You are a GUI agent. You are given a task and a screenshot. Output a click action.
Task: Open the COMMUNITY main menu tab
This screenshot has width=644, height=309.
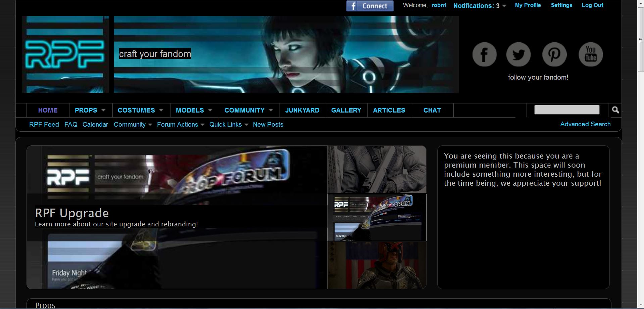(x=244, y=110)
